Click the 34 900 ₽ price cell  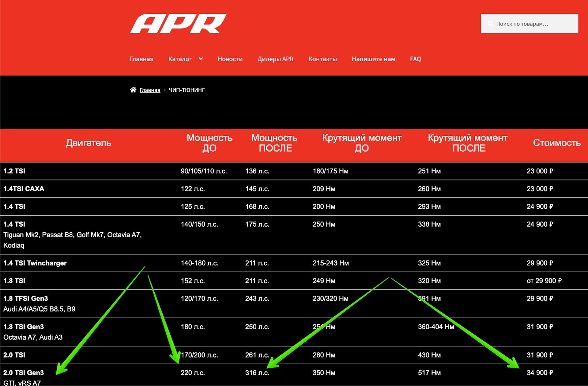click(540, 373)
